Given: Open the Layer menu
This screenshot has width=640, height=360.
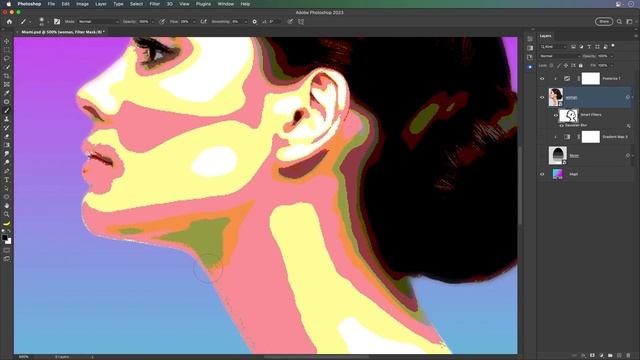Looking at the screenshot, I should point(101,4).
